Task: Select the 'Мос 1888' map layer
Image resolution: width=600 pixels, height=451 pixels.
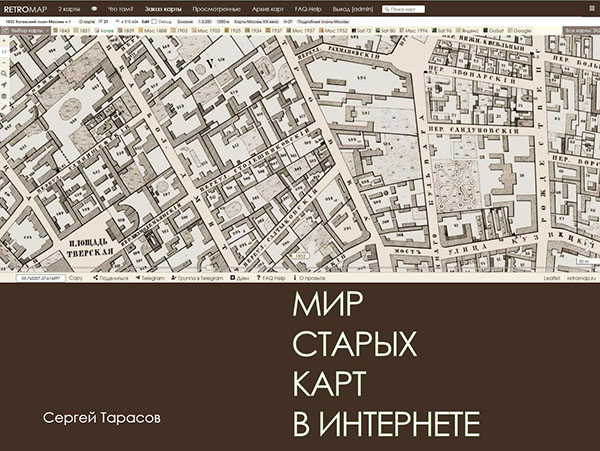Action: coord(153,31)
